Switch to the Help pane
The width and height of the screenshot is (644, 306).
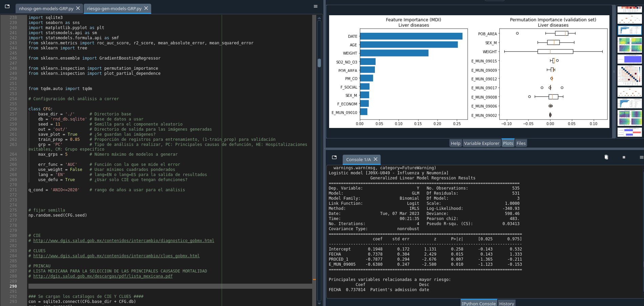[456, 143]
